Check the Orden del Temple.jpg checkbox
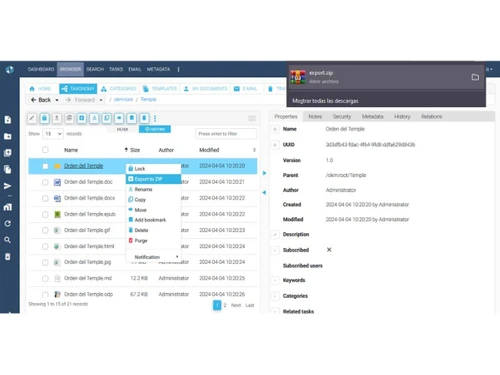 [45, 262]
